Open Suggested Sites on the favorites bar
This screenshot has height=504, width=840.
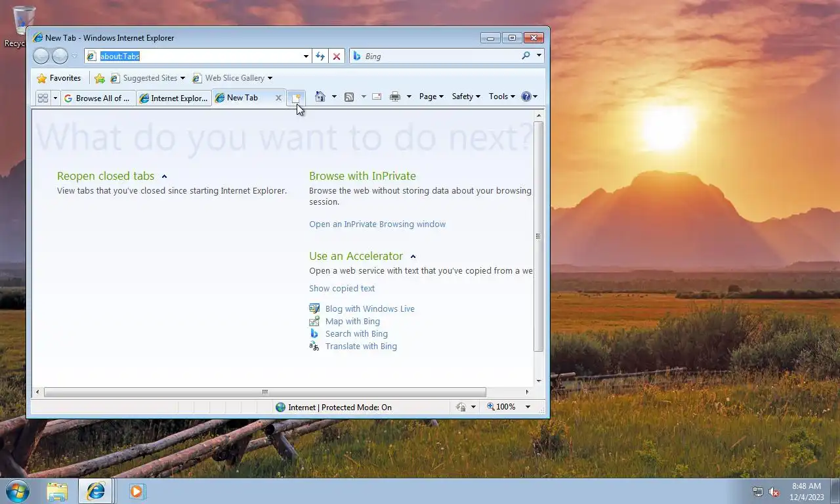click(x=147, y=78)
